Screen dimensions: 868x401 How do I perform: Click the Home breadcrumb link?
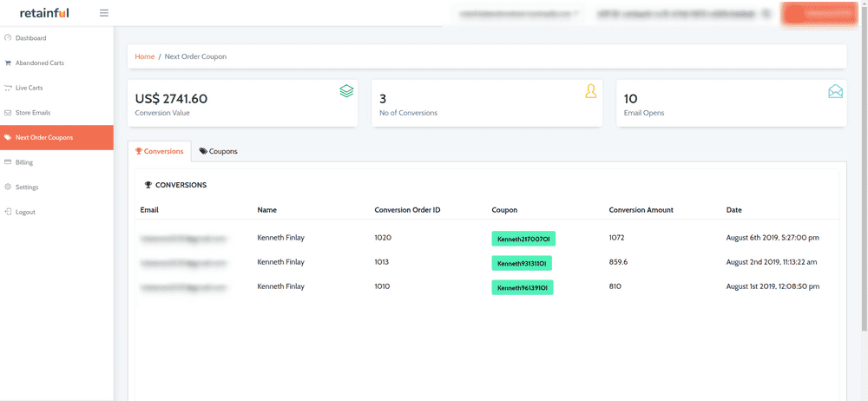[145, 56]
